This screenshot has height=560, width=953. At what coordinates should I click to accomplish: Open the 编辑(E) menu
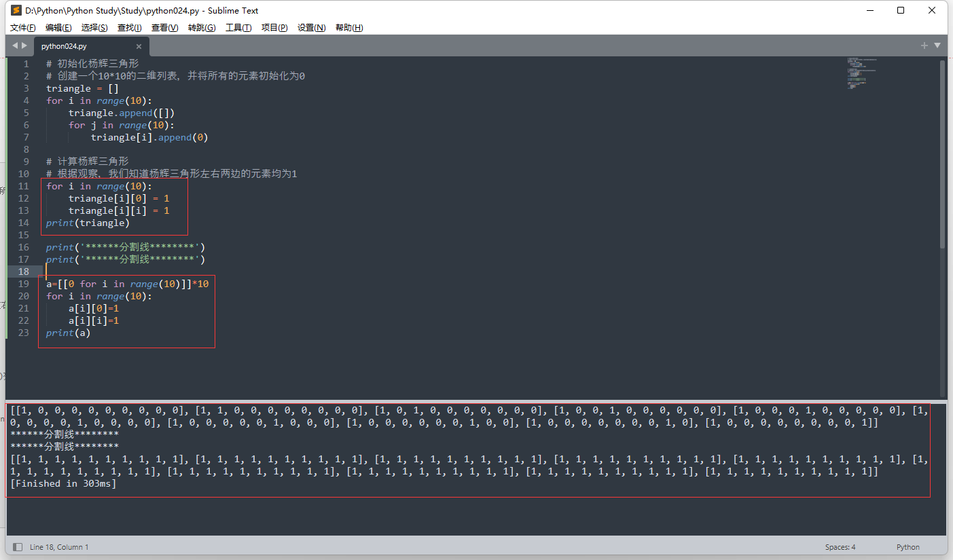pos(58,28)
